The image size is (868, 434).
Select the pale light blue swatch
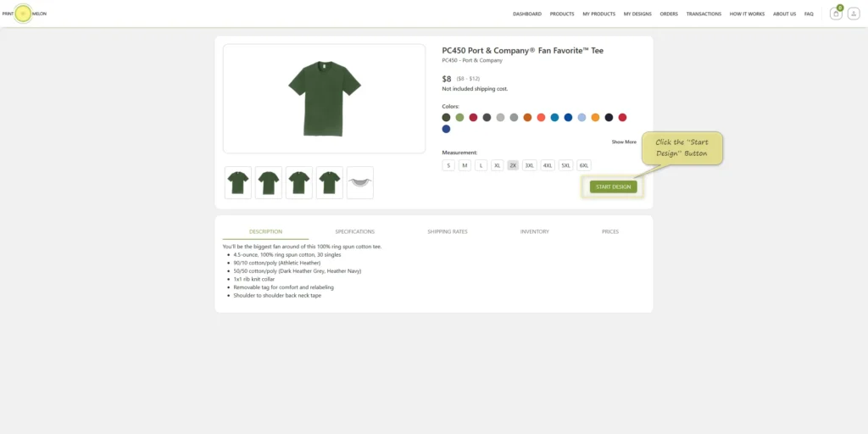pos(581,117)
